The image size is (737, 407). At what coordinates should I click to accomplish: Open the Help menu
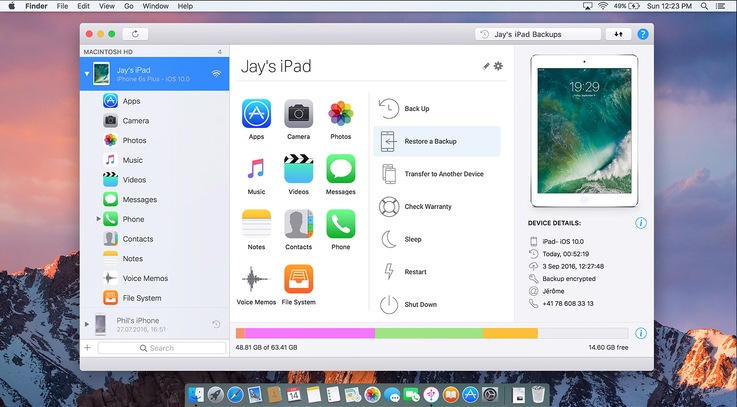(x=185, y=6)
